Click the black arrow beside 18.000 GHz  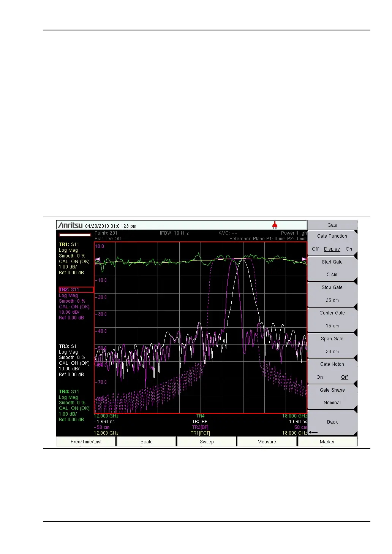pyautogui.click(x=313, y=432)
